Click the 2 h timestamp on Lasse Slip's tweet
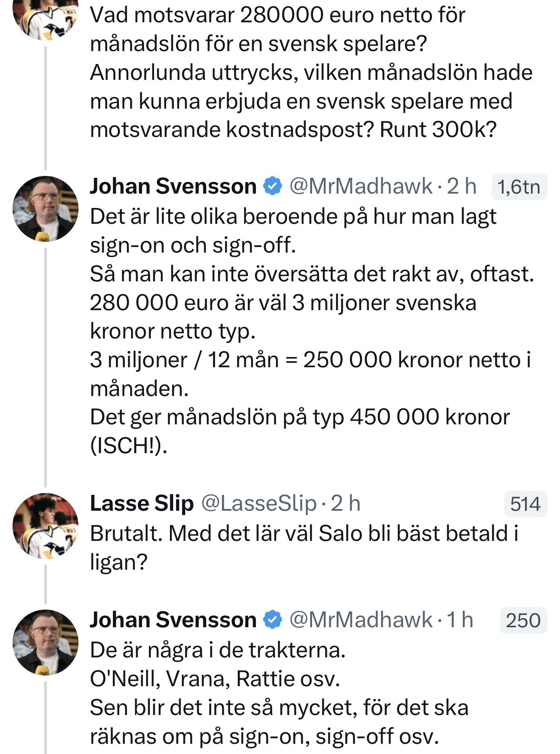The width and height of the screenshot is (560, 754). (345, 504)
